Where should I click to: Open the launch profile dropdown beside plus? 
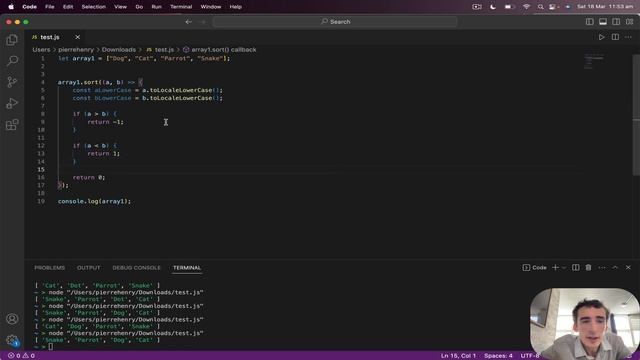564,268
